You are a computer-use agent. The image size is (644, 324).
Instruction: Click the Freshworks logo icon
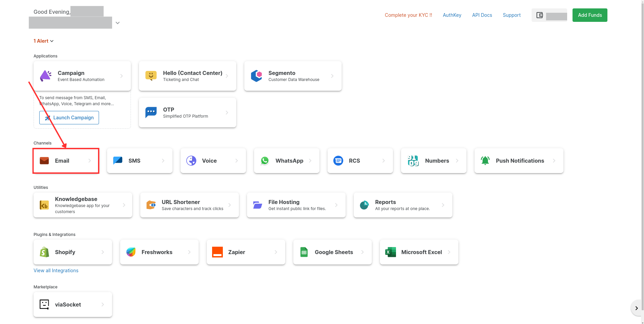coord(131,252)
